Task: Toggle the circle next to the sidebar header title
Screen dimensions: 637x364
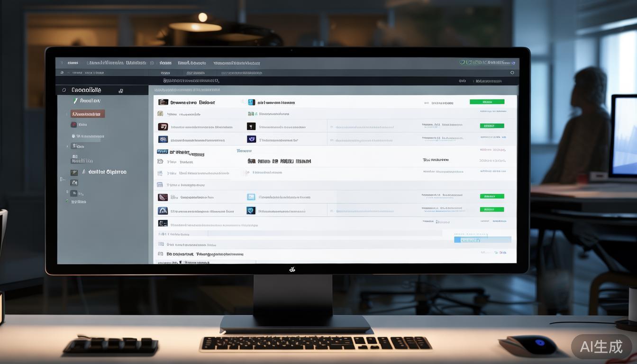Action: [x=64, y=90]
